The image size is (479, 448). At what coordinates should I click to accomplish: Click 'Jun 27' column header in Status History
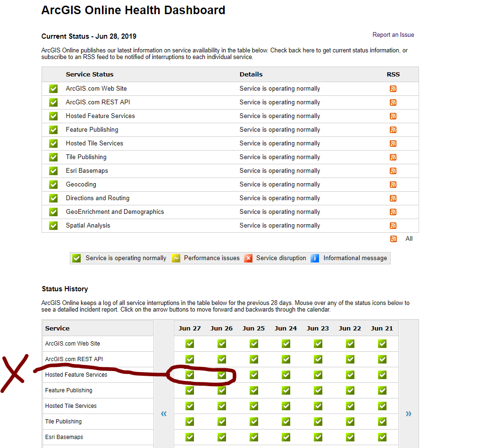click(x=190, y=328)
